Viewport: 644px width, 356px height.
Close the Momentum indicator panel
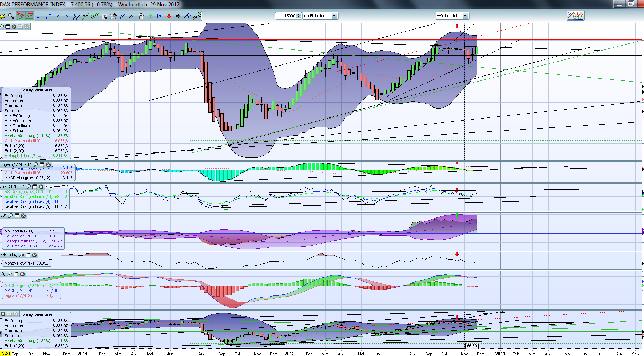[x=23, y=215]
